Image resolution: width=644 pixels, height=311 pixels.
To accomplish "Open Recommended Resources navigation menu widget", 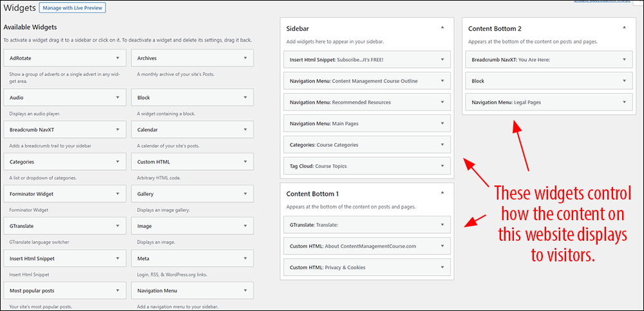I will click(x=367, y=102).
